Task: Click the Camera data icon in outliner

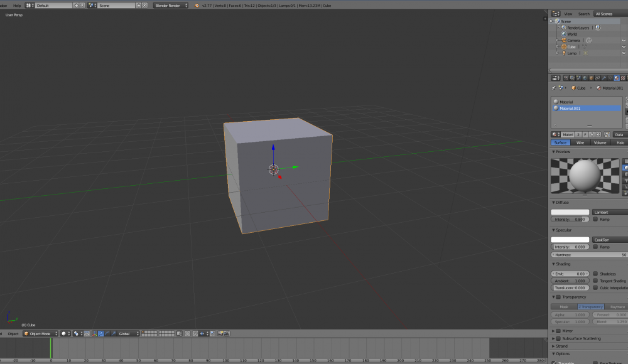Action: [589, 40]
